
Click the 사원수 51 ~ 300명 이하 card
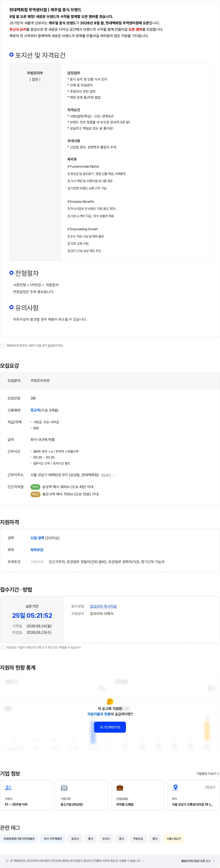(27, 795)
